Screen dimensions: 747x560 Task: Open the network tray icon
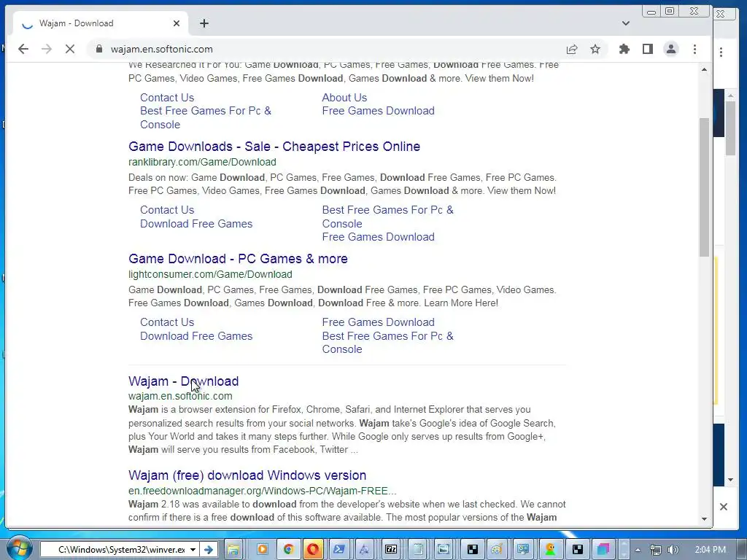pos(656,550)
